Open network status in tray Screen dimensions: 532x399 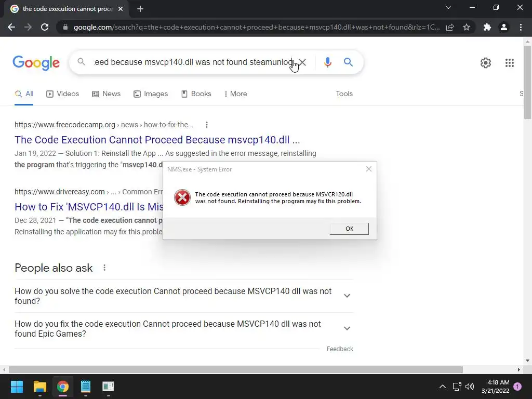[x=457, y=387]
